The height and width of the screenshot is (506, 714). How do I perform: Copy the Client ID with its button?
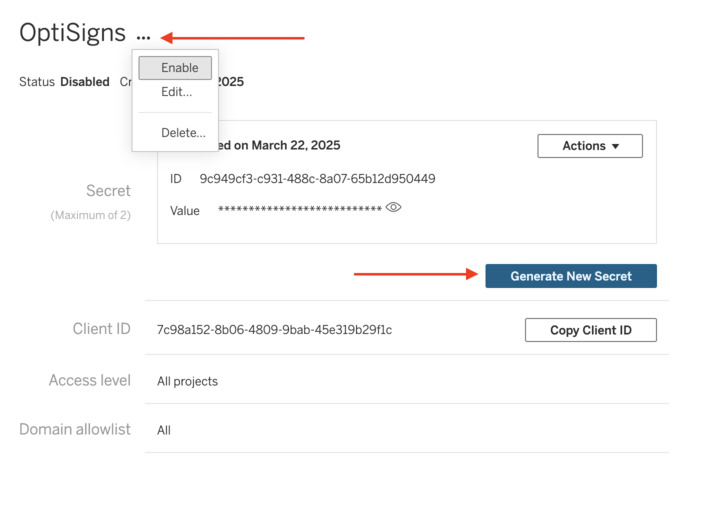pos(591,330)
